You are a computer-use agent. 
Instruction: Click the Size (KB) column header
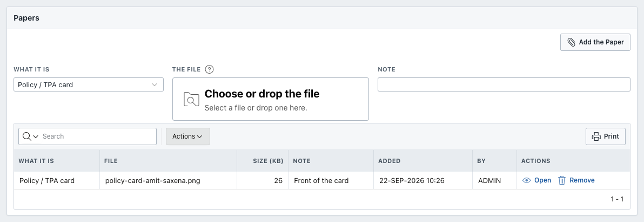click(268, 161)
